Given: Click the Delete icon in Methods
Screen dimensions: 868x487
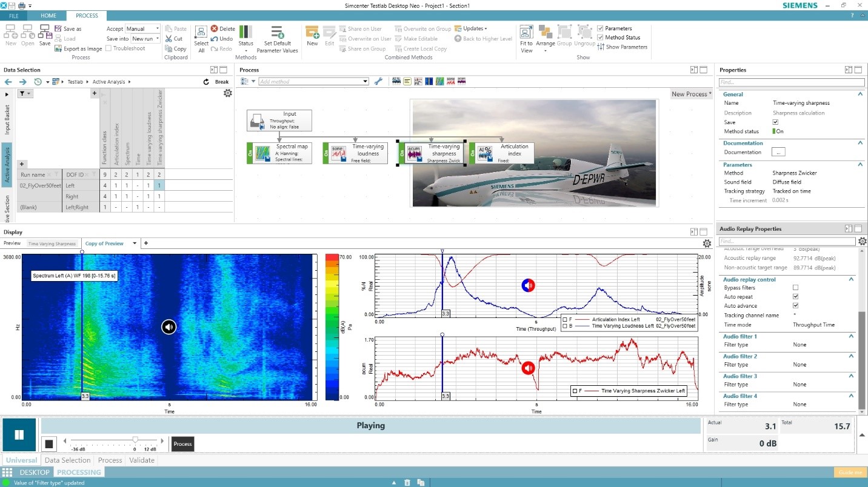Looking at the screenshot, I should [215, 28].
